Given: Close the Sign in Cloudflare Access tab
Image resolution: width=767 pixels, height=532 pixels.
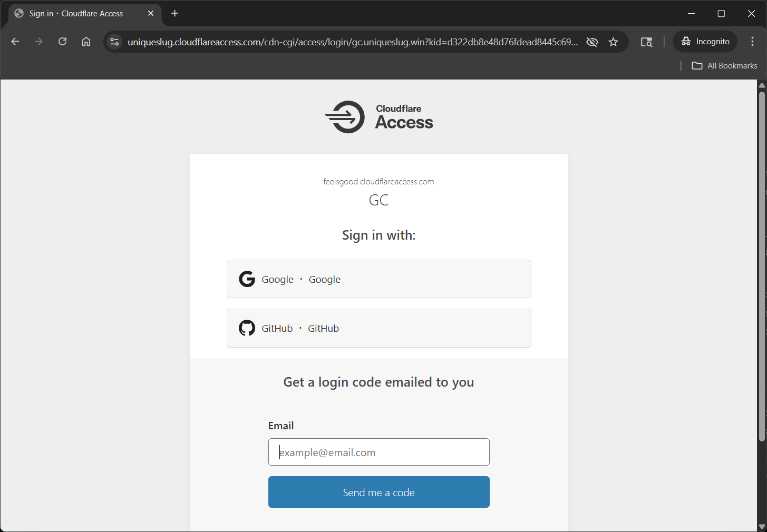Looking at the screenshot, I should (151, 13).
